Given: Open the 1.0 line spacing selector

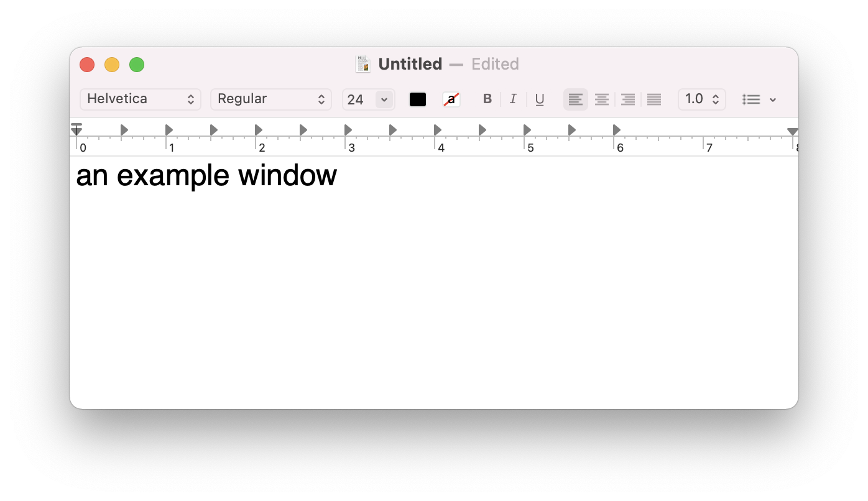Looking at the screenshot, I should pyautogui.click(x=702, y=99).
